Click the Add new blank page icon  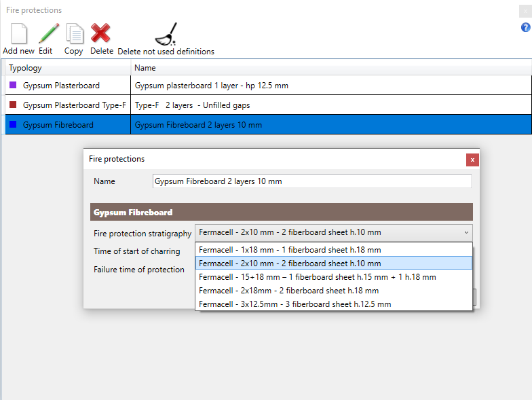tap(19, 33)
